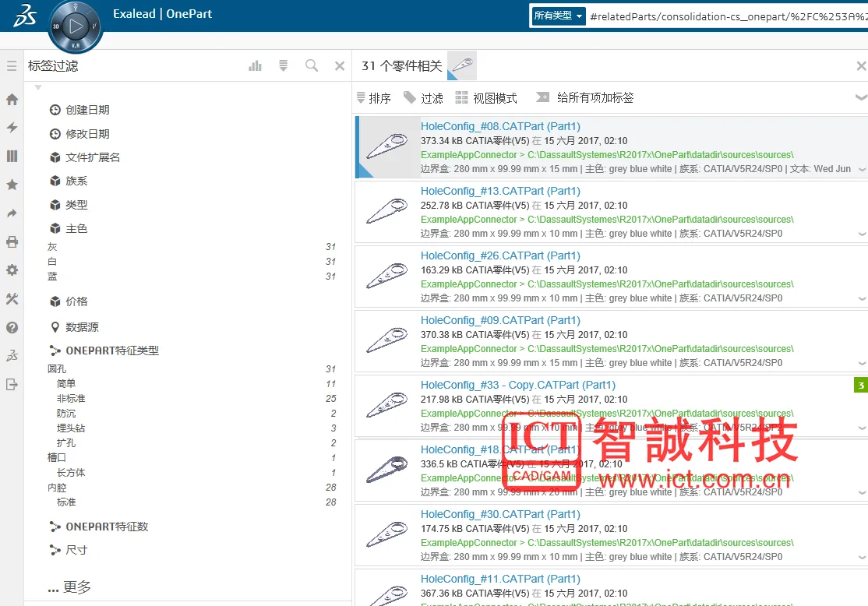Expand details chevron for HoleConfig_#09

pos(862,364)
